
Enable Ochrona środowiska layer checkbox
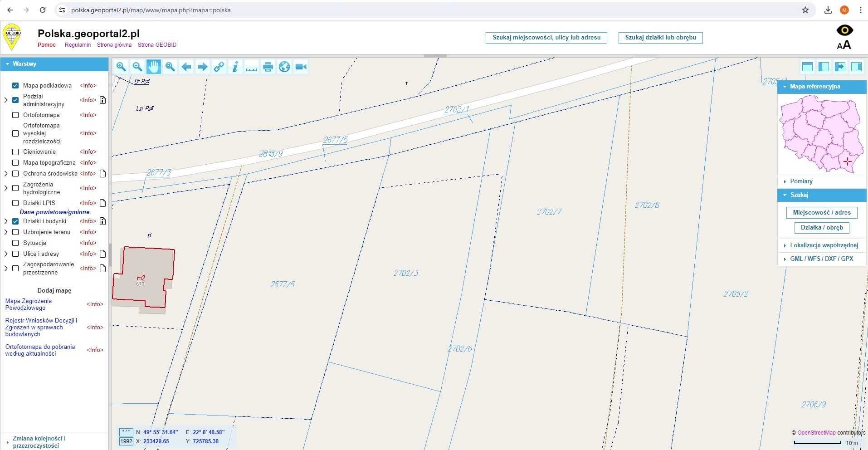pos(15,174)
